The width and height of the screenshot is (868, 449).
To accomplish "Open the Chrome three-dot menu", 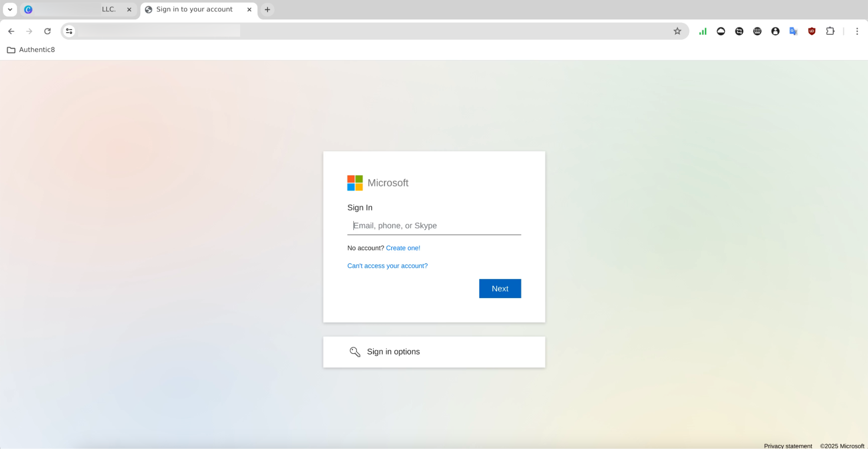I will tap(857, 31).
